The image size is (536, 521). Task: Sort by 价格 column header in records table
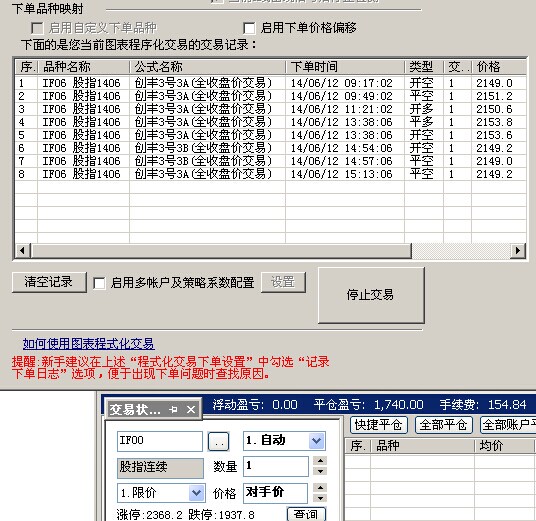pos(499,67)
